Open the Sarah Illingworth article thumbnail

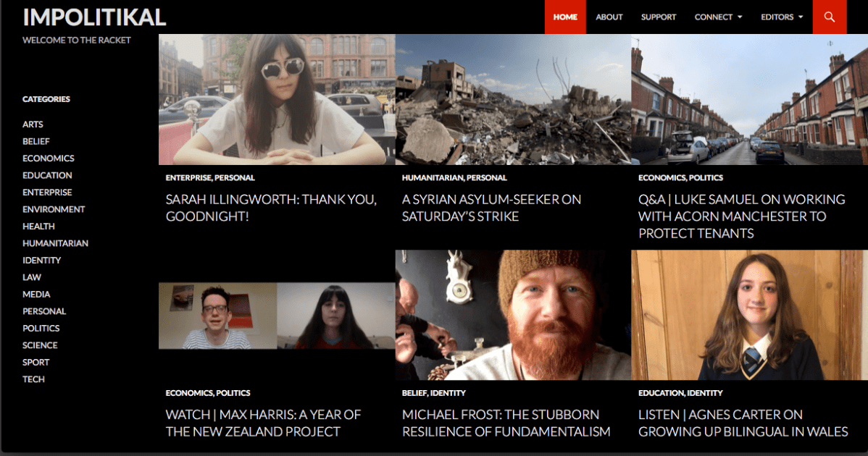click(x=277, y=99)
